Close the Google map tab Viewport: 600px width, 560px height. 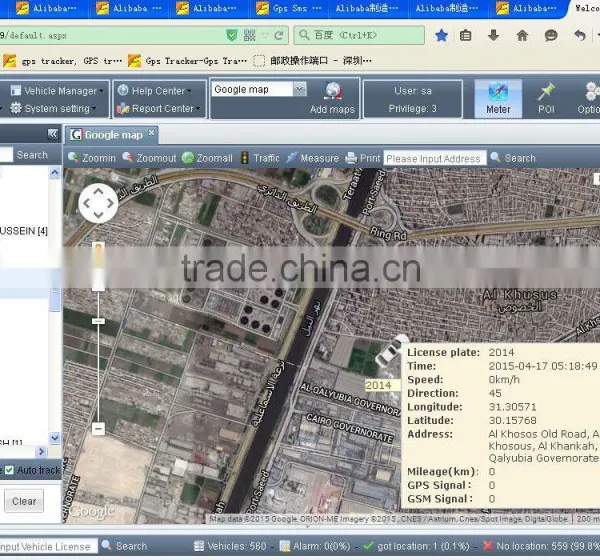pos(152,132)
